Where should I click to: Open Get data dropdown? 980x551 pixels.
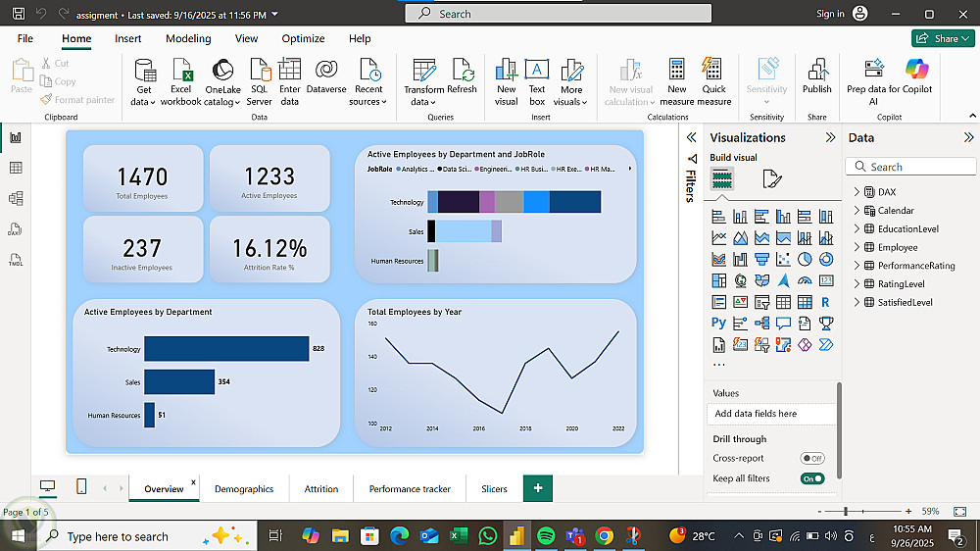point(143,82)
